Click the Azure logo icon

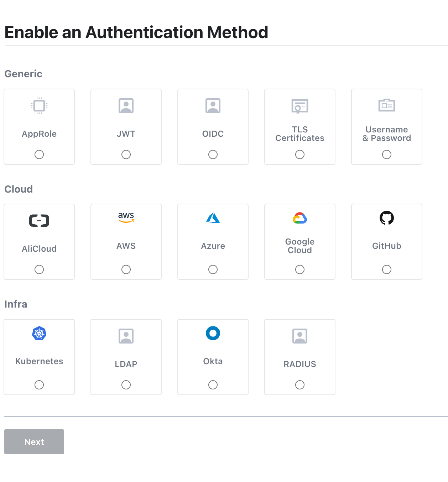point(213,218)
